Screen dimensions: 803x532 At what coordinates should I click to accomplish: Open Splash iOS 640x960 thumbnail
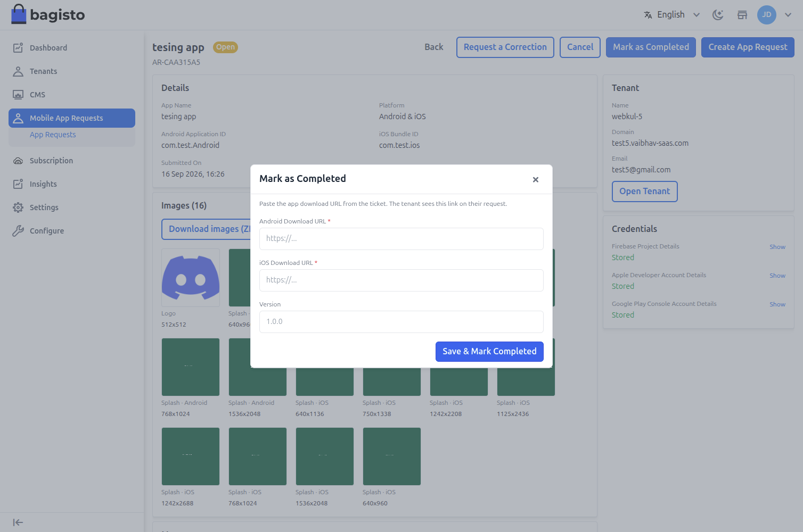[x=392, y=456]
